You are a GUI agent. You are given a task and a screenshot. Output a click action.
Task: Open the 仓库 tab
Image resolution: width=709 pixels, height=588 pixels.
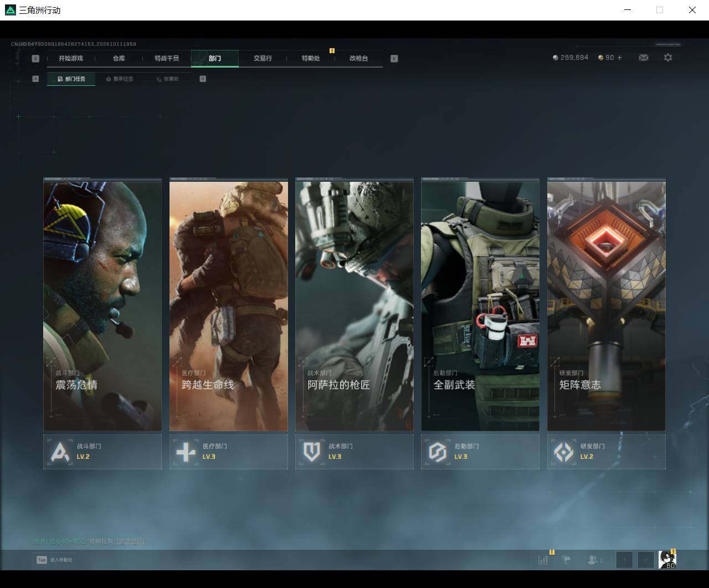(x=119, y=58)
